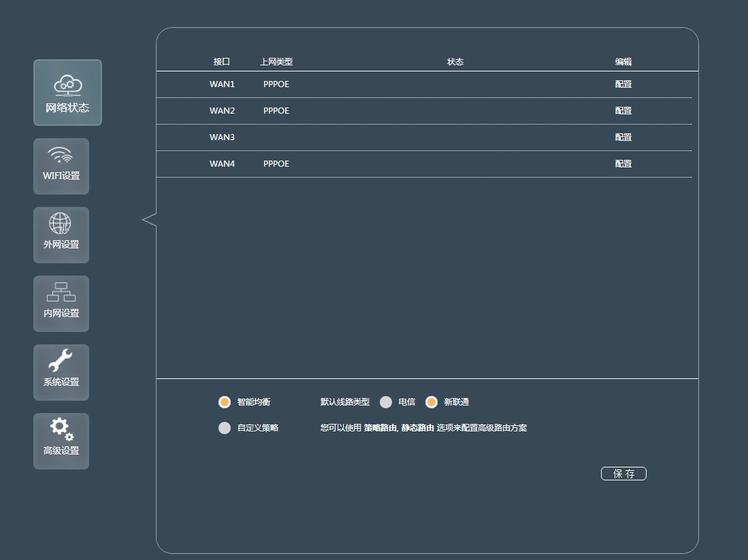Open 配置 for the WAN1 interface
Viewport: 748px width, 560px height.
coord(623,84)
